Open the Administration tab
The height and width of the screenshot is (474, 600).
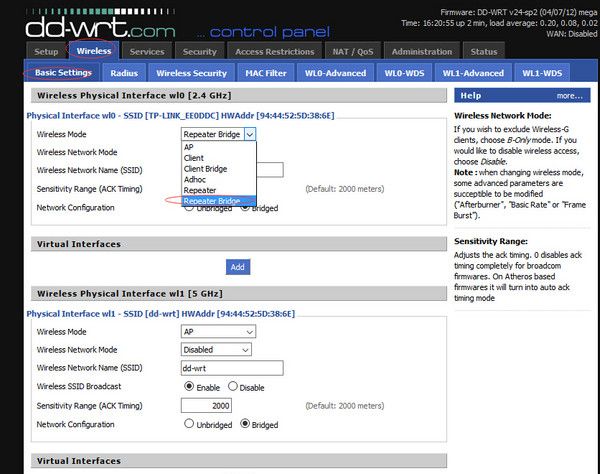422,52
